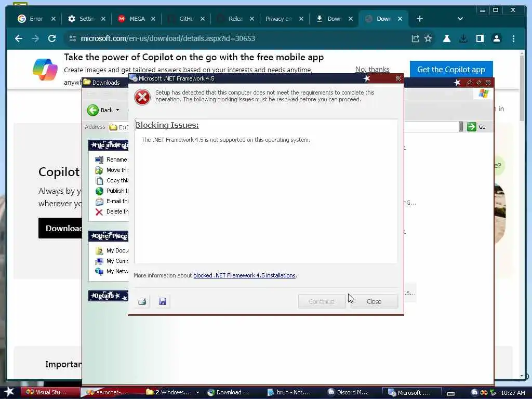Click the Go button in Downloads address bar
The width and height of the screenshot is (532, 399).
476,127
